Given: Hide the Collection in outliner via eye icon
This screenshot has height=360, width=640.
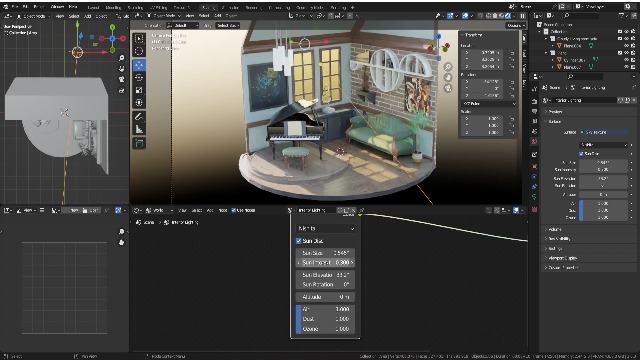Looking at the screenshot, I should coord(627,31).
